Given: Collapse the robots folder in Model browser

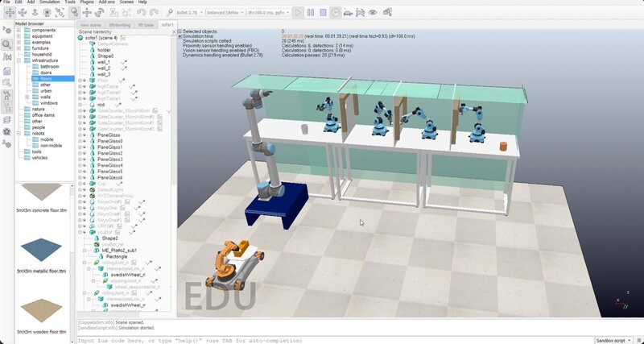Looking at the screenshot, I should pos(19,133).
